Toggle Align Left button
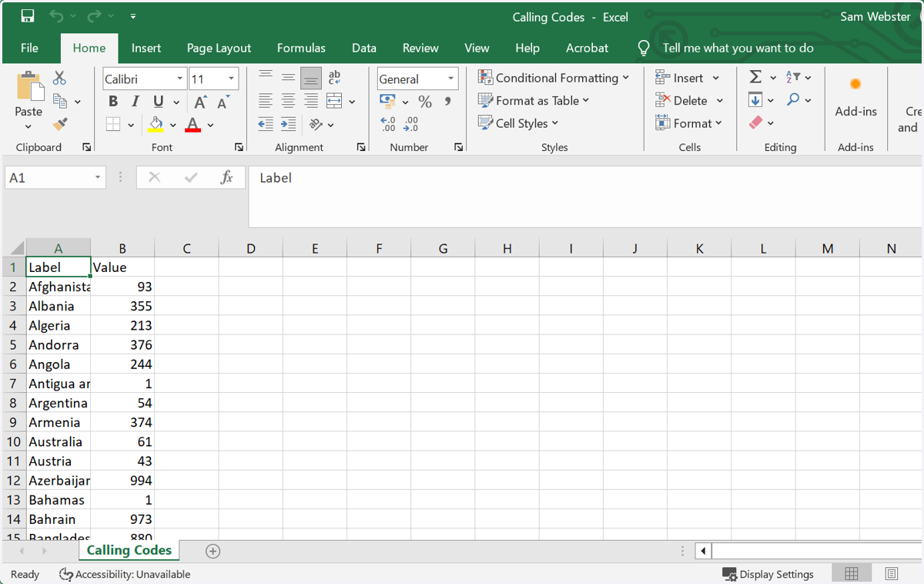924x584 pixels. click(x=266, y=101)
